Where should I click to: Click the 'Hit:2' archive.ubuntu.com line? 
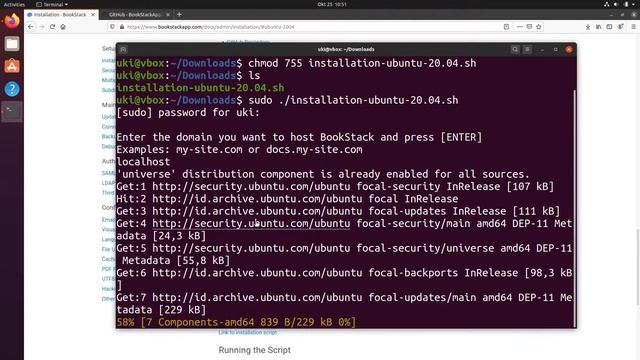click(x=287, y=199)
